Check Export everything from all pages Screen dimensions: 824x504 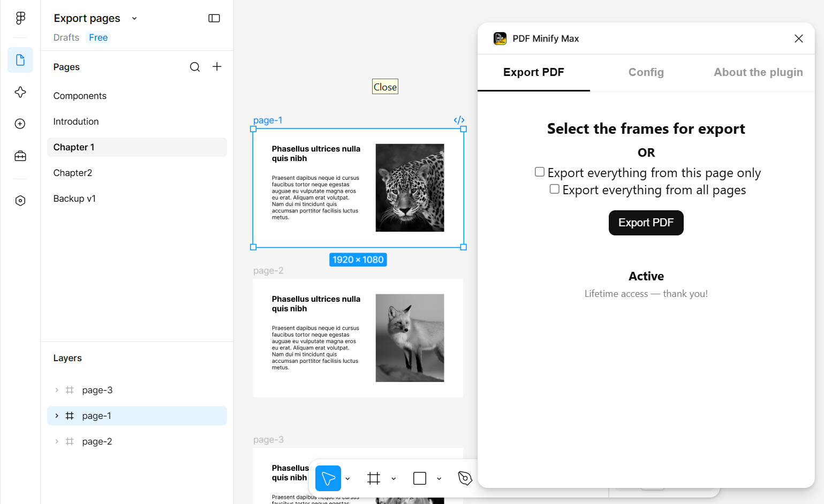coord(555,189)
